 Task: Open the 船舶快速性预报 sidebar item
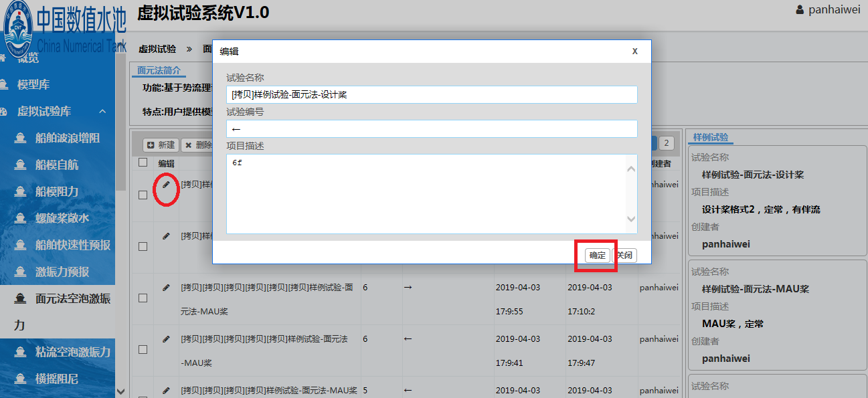point(72,245)
